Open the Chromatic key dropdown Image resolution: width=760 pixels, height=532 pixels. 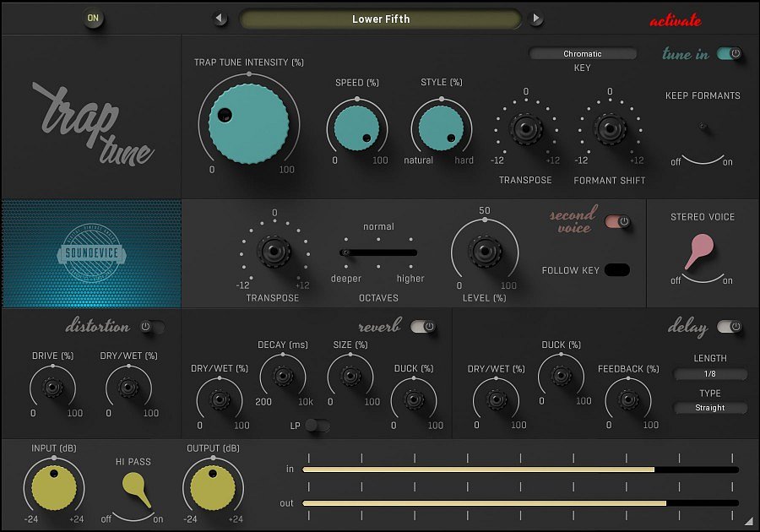583,53
